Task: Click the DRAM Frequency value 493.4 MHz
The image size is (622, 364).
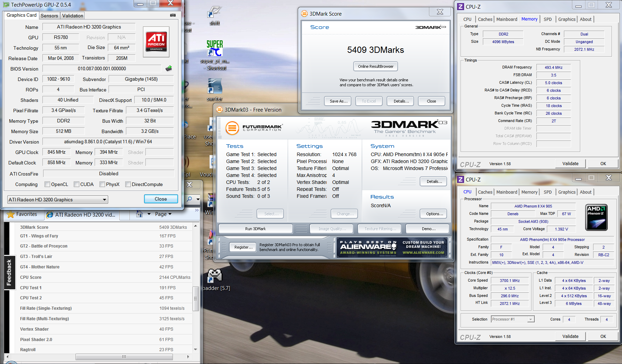Action: (x=553, y=67)
